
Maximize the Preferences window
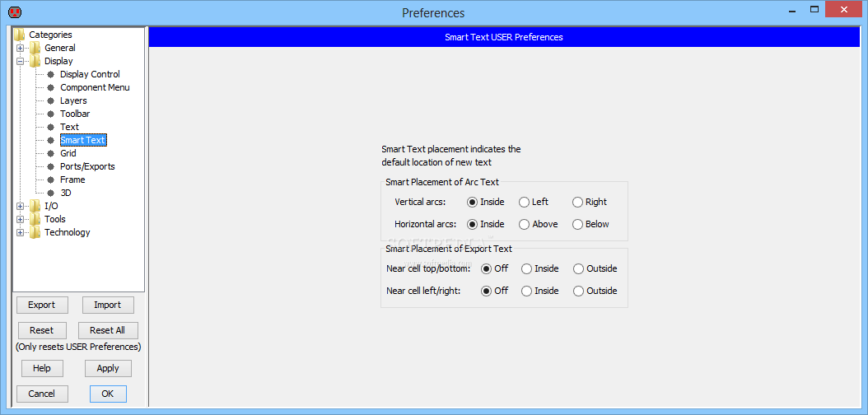pos(814,9)
